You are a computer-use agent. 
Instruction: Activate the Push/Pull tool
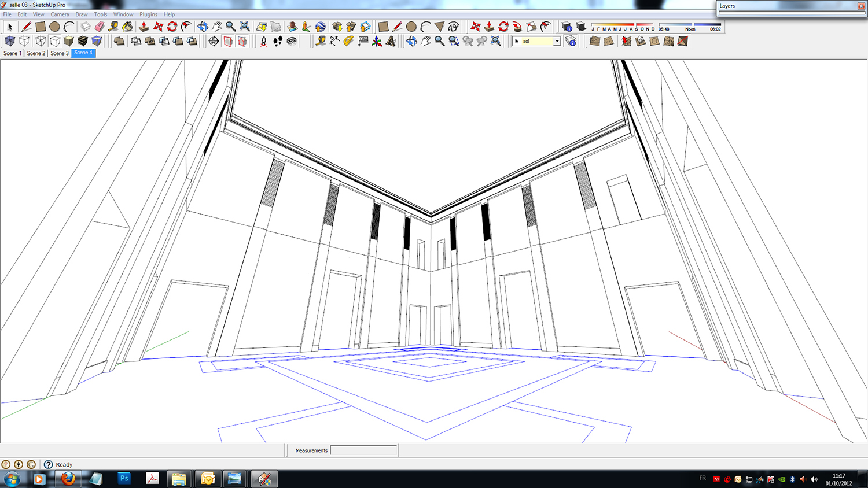pyautogui.click(x=144, y=27)
